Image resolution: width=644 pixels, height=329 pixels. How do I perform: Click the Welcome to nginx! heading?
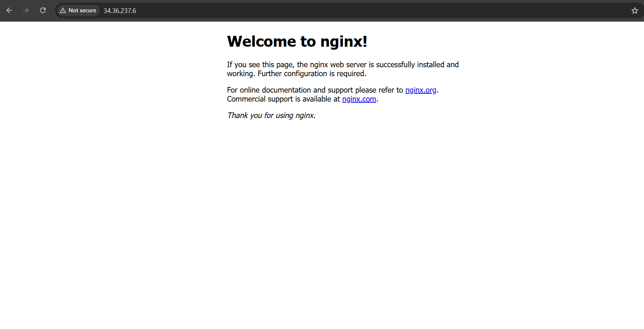coord(297,41)
